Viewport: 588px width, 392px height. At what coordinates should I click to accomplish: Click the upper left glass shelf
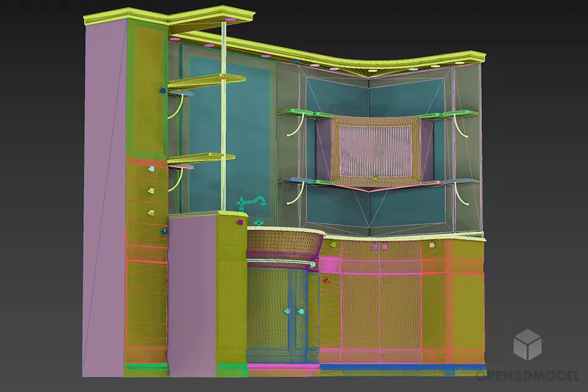point(206,78)
